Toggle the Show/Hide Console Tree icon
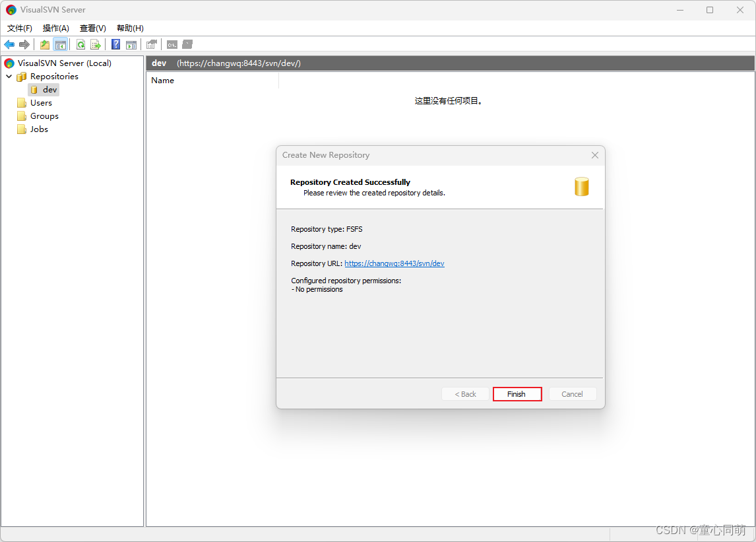The height and width of the screenshot is (542, 756). [x=60, y=45]
